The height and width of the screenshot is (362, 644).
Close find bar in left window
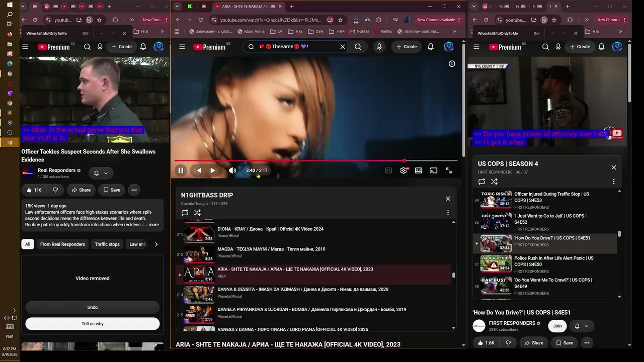pyautogui.click(x=125, y=33)
